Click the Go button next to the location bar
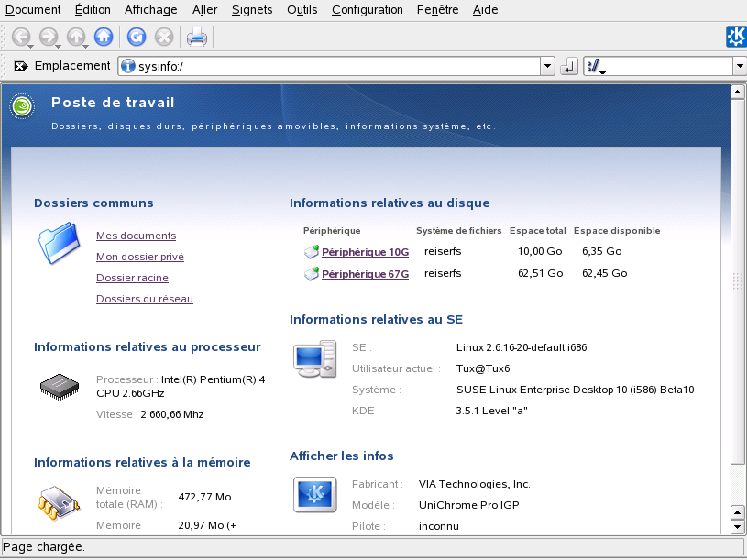This screenshot has width=747, height=560. tap(569, 66)
